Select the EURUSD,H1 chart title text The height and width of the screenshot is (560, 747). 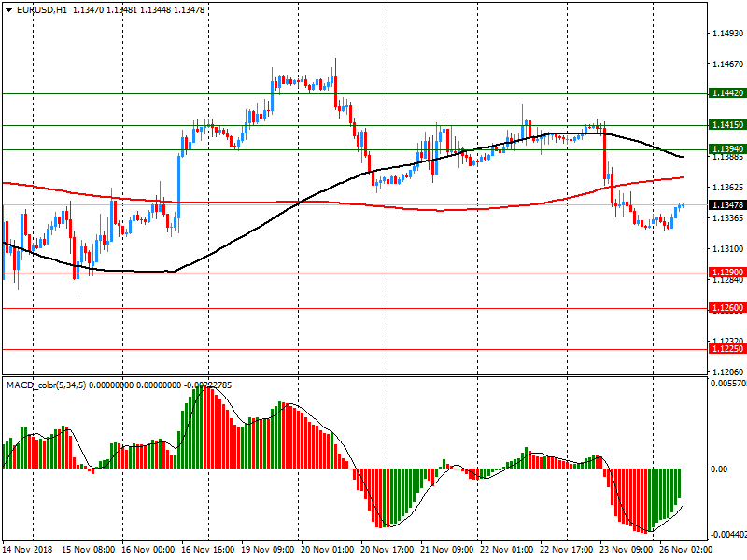pyautogui.click(x=42, y=9)
